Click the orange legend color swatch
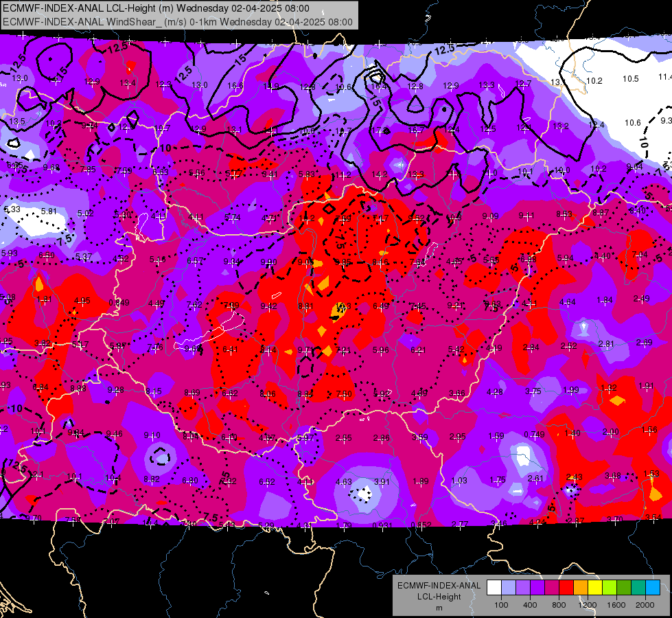Image resolution: width=672 pixels, height=618 pixels. tap(581, 588)
